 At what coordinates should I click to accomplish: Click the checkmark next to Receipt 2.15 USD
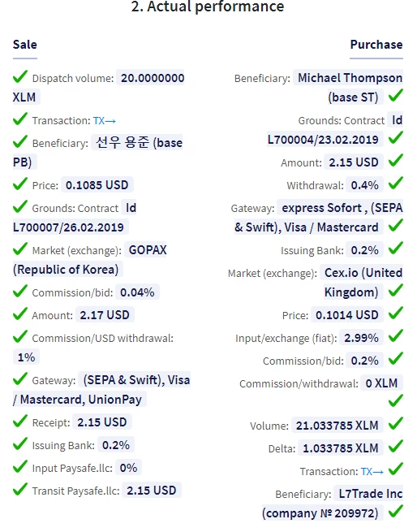click(x=20, y=421)
